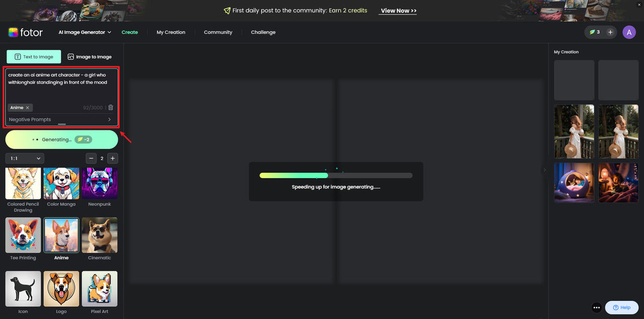The width and height of the screenshot is (644, 319).
Task: Click inside the prompt text box
Action: [62, 86]
